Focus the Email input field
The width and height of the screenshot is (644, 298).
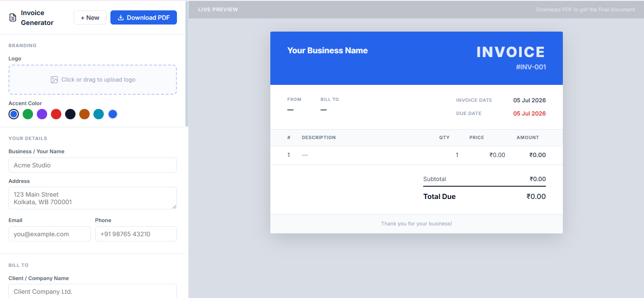pos(50,234)
